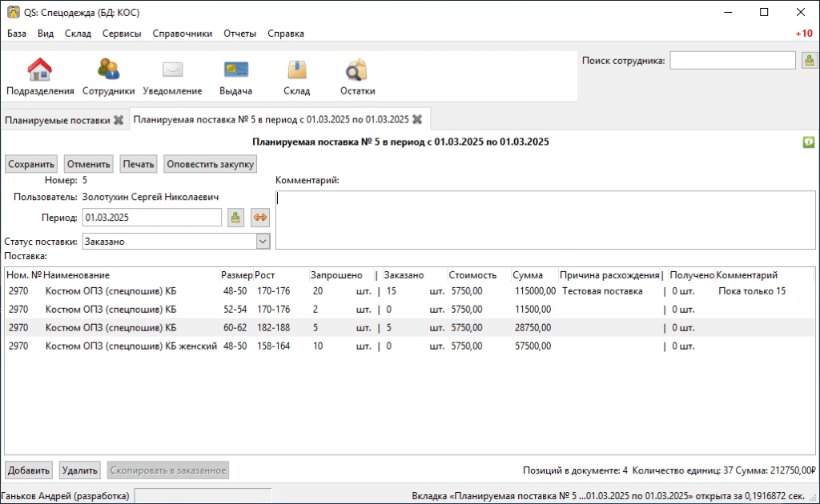The image size is (820, 504).
Task: Click the 28750,00 sum cell
Action: coord(533,328)
